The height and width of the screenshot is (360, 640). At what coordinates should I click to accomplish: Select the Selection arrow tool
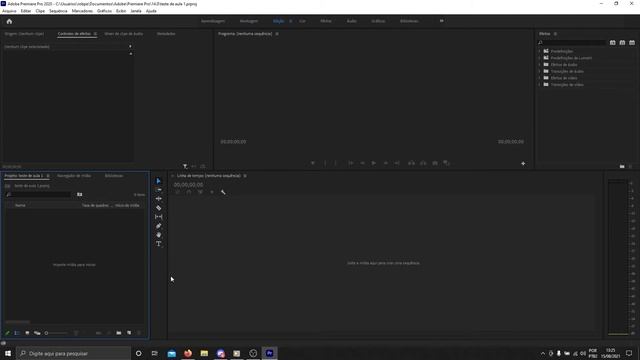pyautogui.click(x=158, y=181)
